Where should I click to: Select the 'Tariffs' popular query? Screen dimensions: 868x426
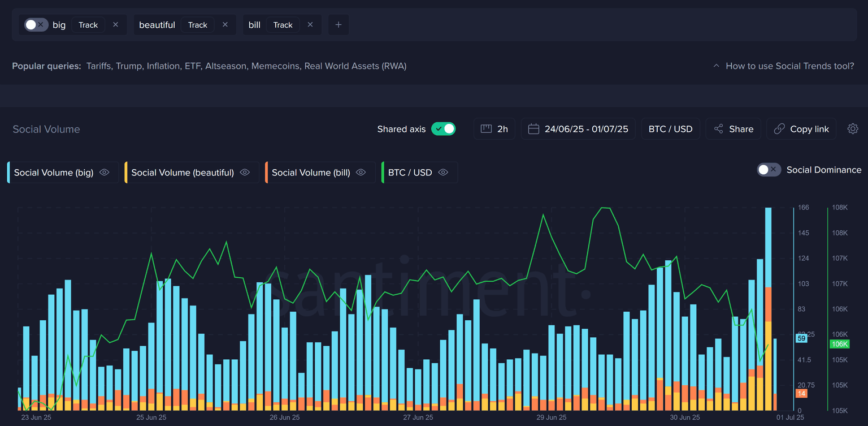(x=99, y=66)
